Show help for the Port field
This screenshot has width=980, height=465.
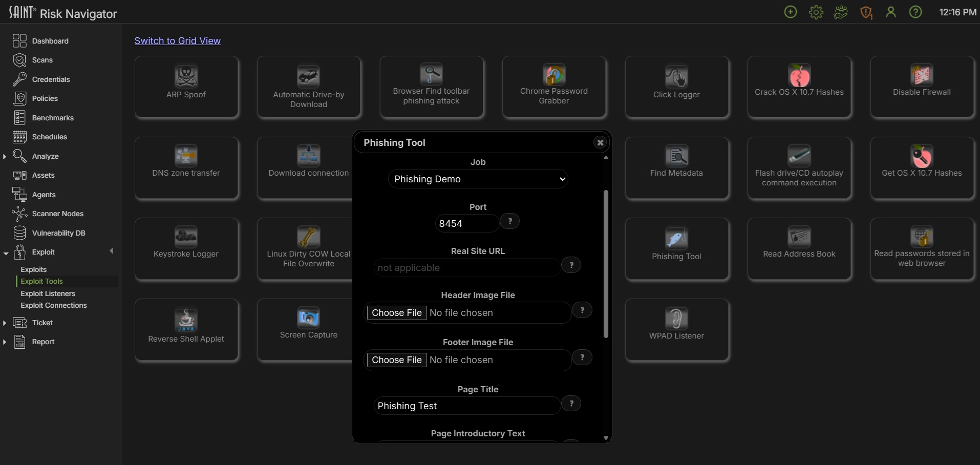510,221
